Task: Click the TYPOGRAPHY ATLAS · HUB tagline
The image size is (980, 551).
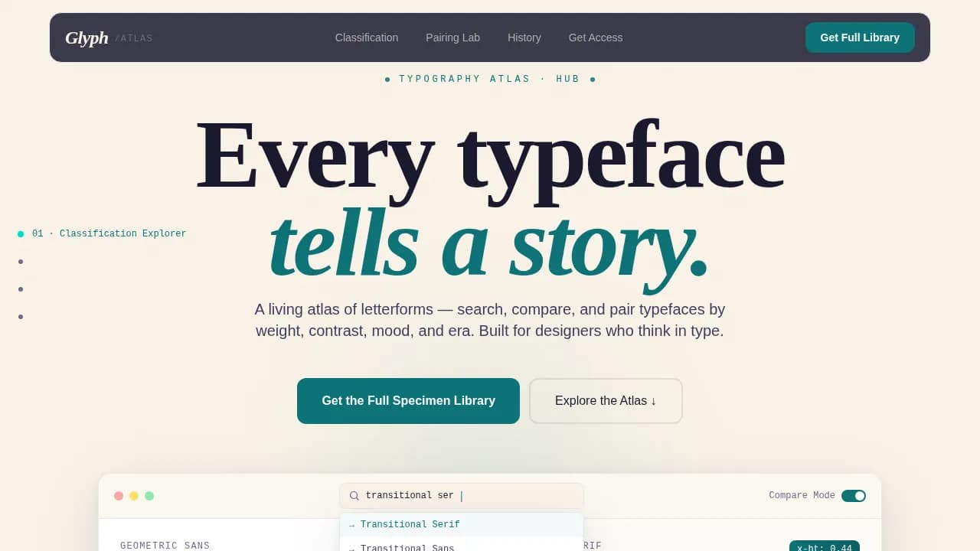Action: pyautogui.click(x=490, y=79)
